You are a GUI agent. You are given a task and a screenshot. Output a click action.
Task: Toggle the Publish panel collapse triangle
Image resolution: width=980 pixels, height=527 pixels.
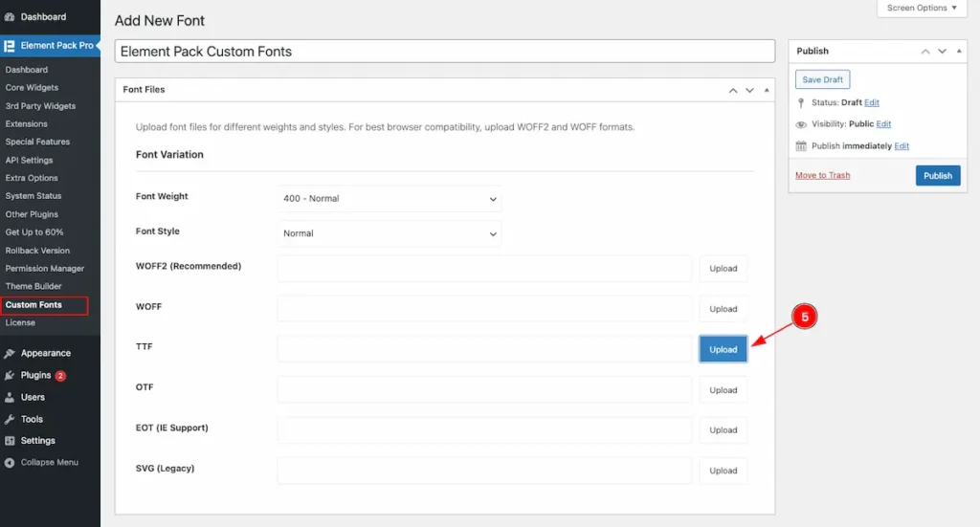click(958, 52)
